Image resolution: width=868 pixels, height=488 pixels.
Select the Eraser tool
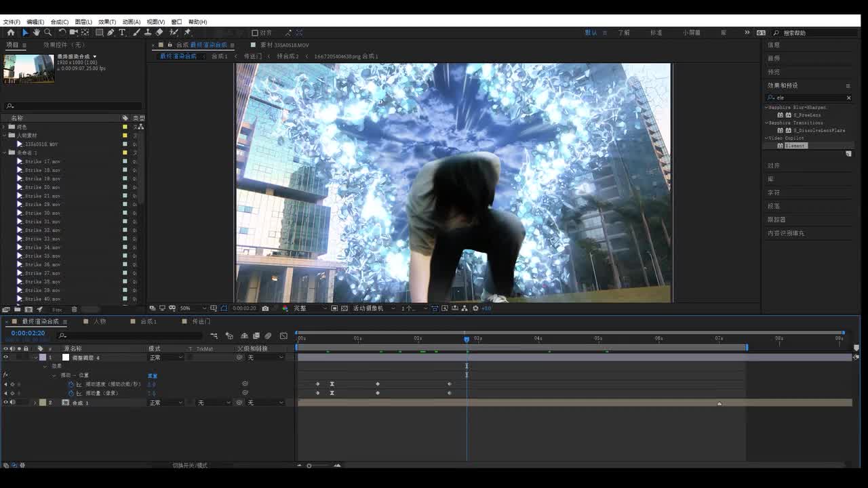pyautogui.click(x=159, y=33)
